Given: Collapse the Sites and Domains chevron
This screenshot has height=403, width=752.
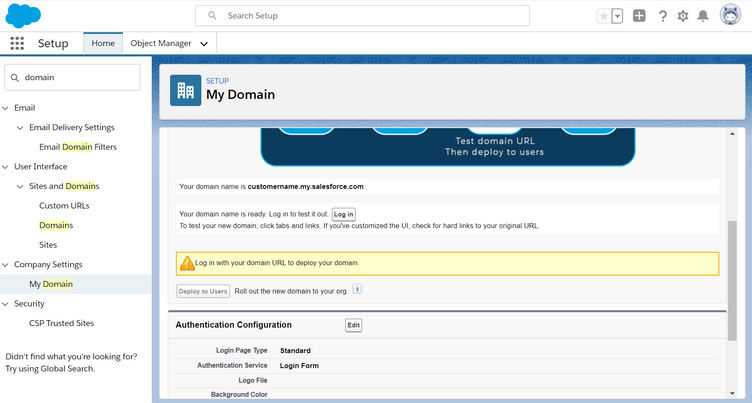Looking at the screenshot, I should (20, 187).
